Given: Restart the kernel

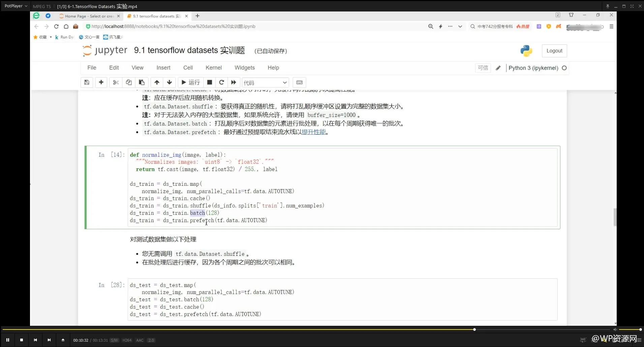Looking at the screenshot, I should pyautogui.click(x=221, y=82).
